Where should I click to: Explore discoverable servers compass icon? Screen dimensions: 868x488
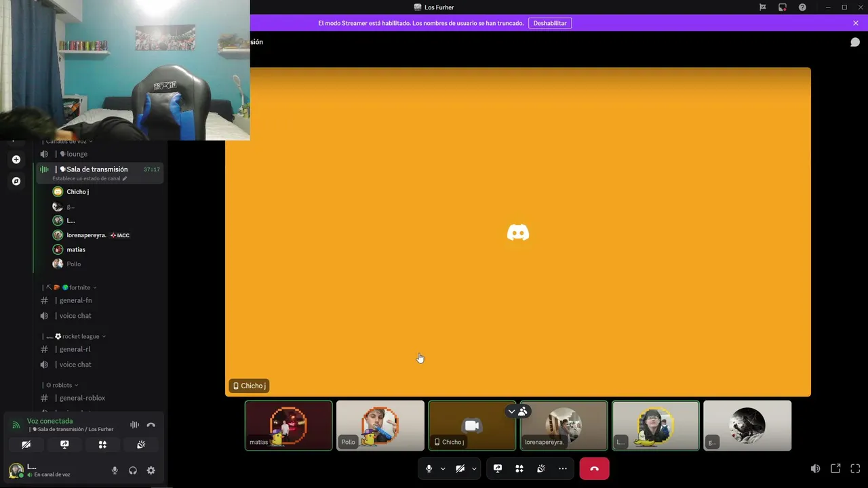point(16,181)
